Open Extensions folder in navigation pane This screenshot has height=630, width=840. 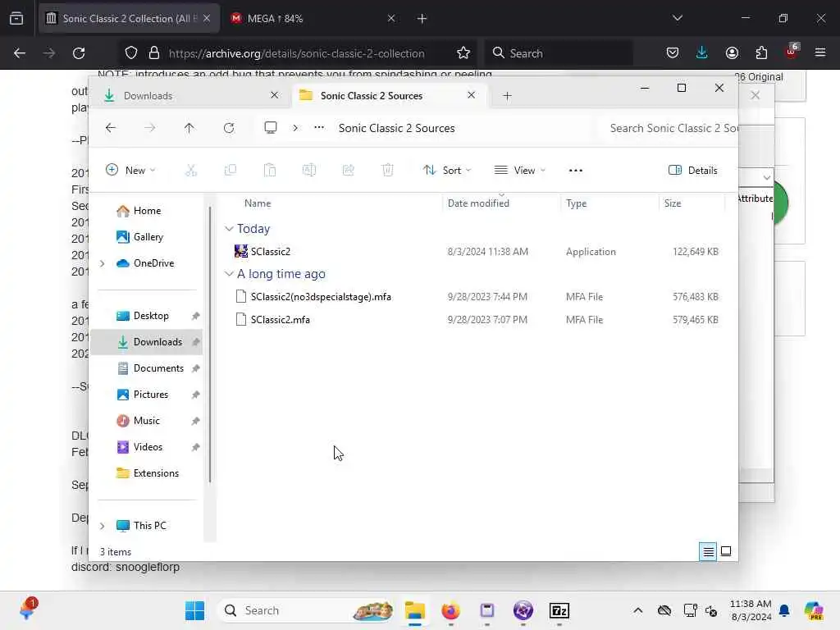pos(148,473)
